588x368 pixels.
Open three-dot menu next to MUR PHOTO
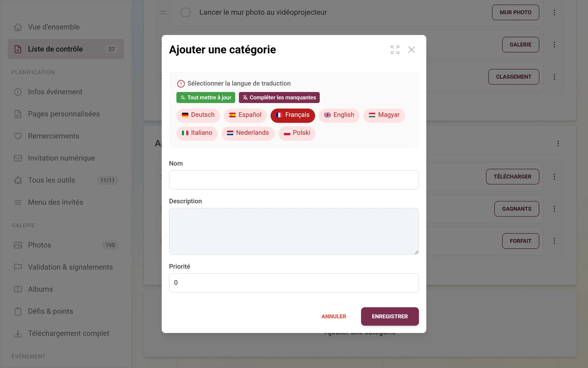click(x=555, y=13)
